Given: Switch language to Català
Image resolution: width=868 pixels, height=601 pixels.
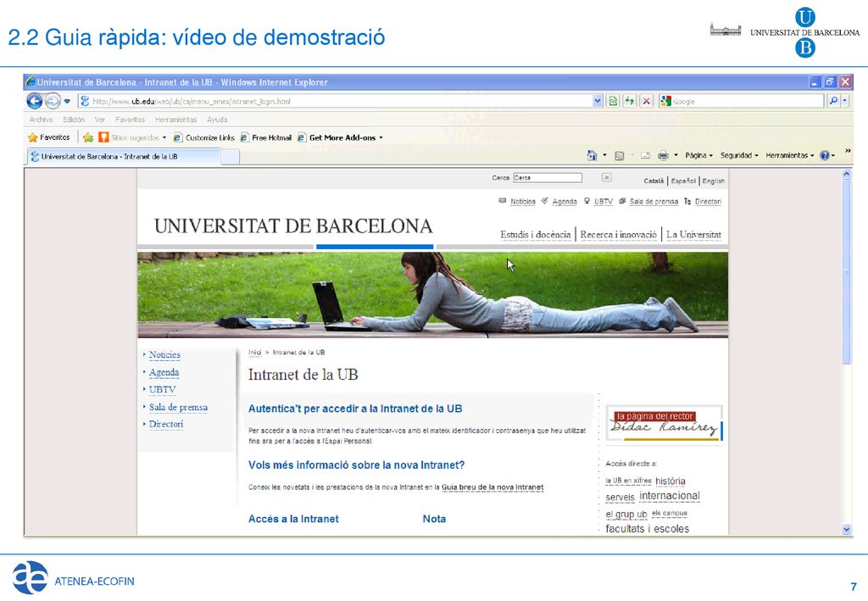Looking at the screenshot, I should [x=654, y=181].
